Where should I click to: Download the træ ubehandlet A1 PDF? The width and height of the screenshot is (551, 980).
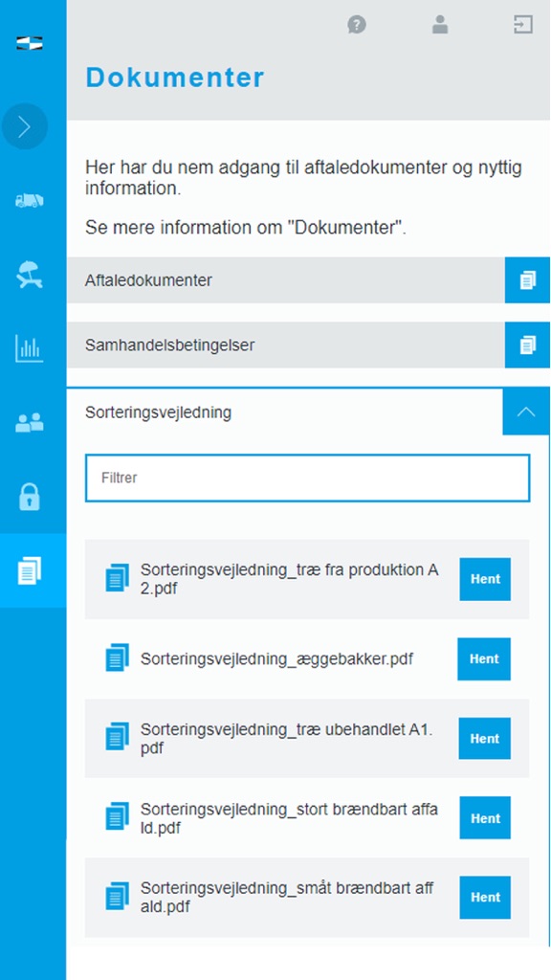click(484, 738)
